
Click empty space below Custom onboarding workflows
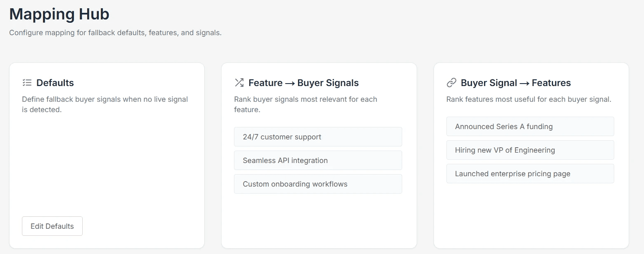tap(318, 219)
